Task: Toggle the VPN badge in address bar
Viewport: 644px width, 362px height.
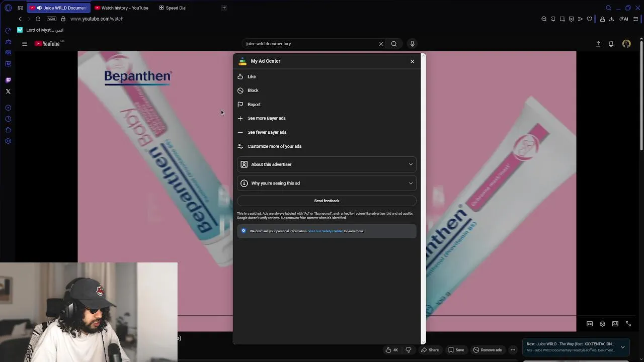Action: [x=51, y=19]
